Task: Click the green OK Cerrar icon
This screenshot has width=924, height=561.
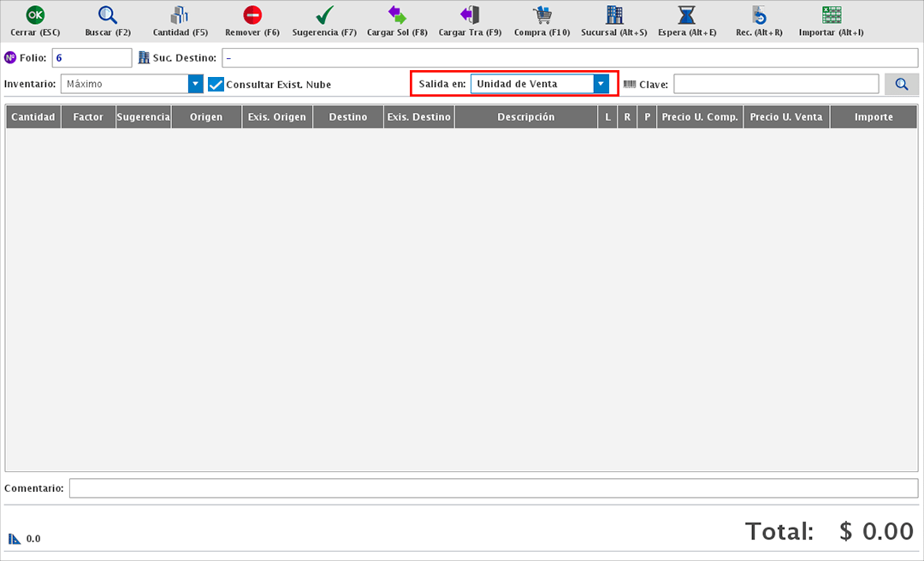Action: pyautogui.click(x=35, y=15)
